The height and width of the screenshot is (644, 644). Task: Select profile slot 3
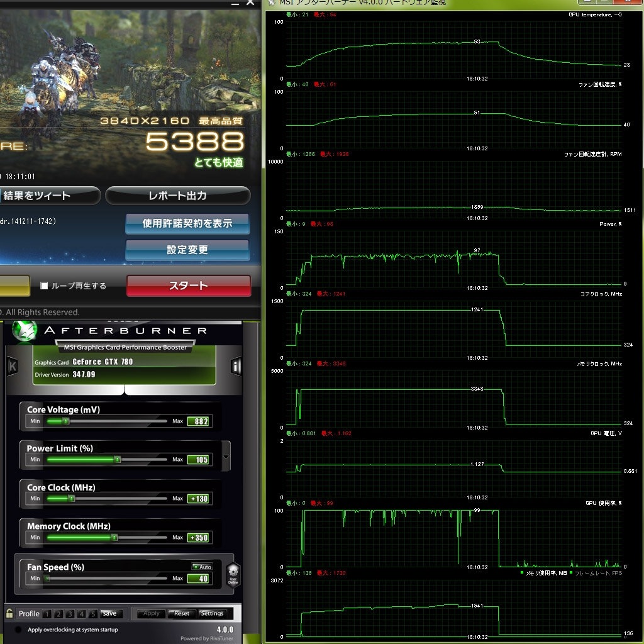70,614
